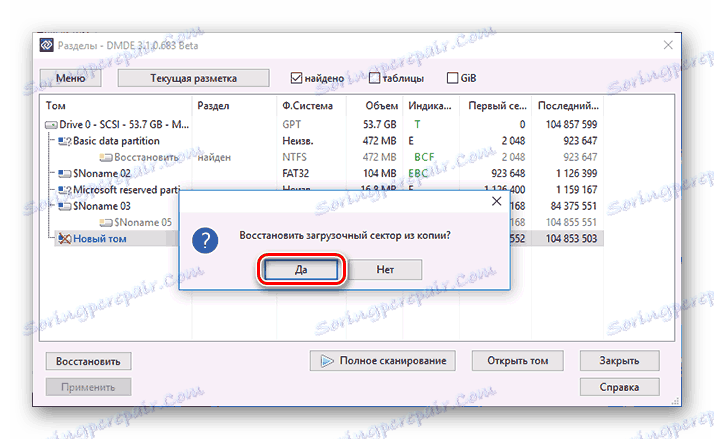The image size is (714, 439).
Task: Click the 104 857 599 last sector cell
Action: (x=571, y=125)
